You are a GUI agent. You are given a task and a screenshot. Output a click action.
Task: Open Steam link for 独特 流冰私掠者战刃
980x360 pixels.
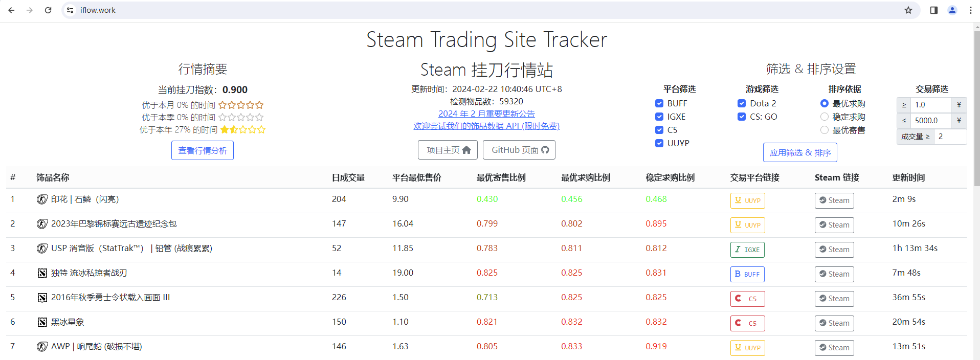pos(834,274)
